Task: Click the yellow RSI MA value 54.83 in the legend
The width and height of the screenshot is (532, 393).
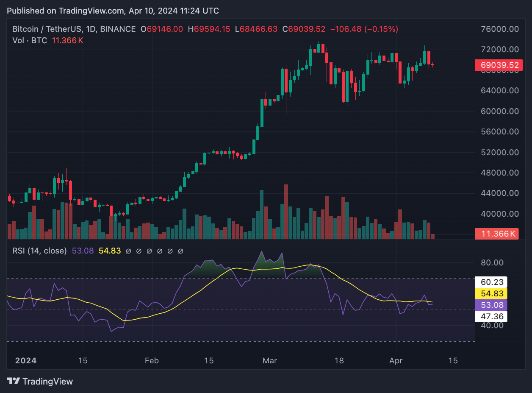Action: tap(110, 251)
